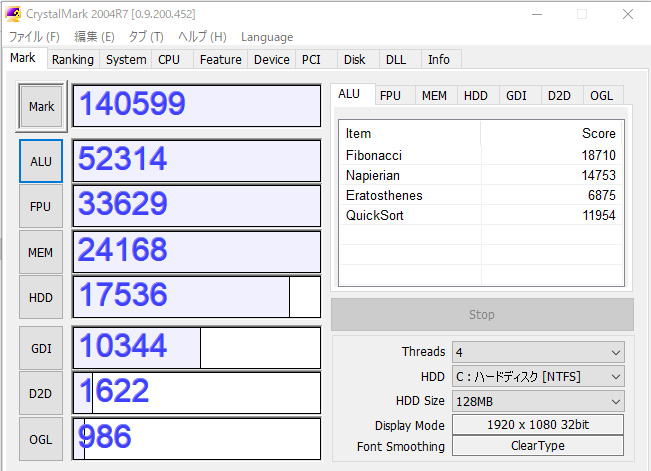Select the main Mark tab

point(23,58)
